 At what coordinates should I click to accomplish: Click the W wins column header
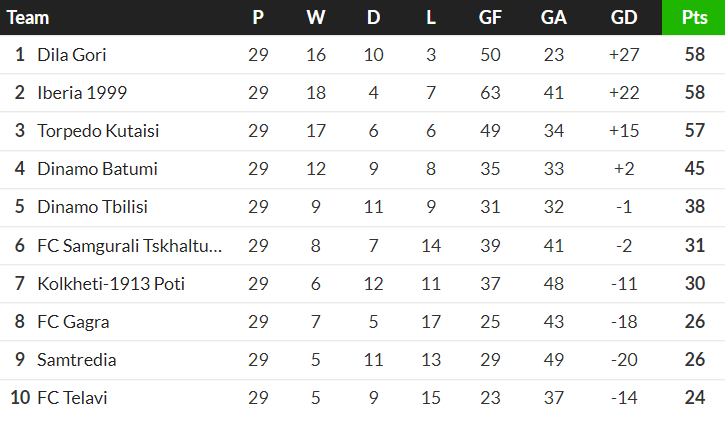pos(316,18)
